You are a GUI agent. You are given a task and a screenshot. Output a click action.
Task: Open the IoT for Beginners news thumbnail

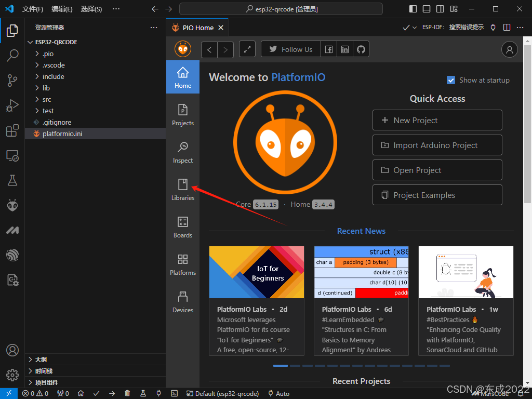coord(257,272)
